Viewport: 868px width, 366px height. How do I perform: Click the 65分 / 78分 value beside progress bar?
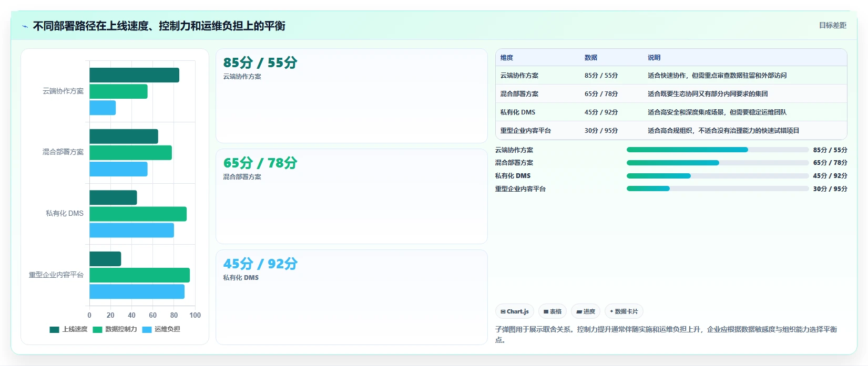pos(830,163)
